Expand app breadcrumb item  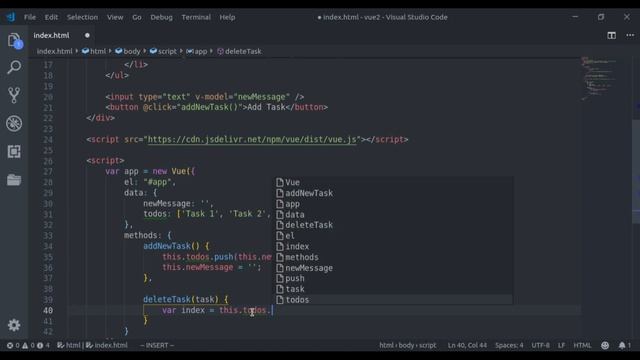click(197, 51)
